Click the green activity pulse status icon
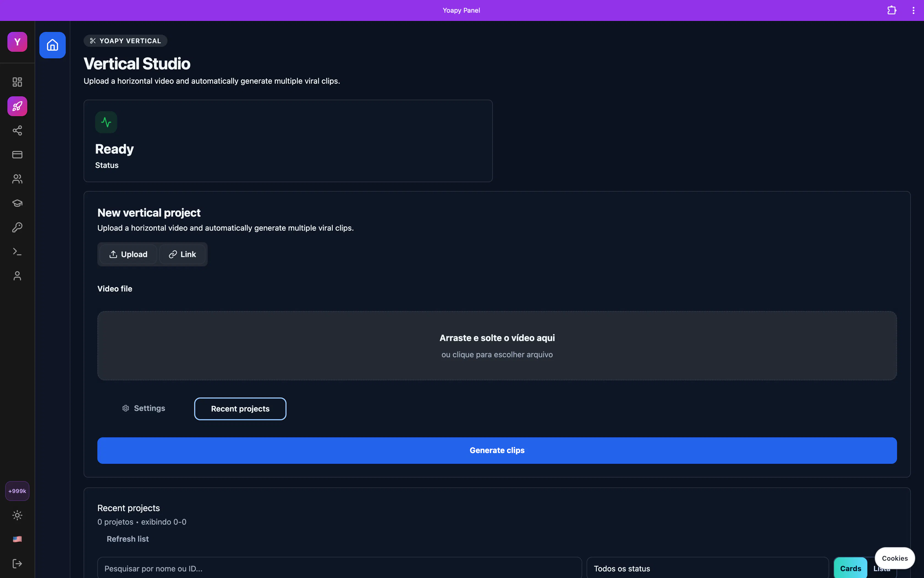The width and height of the screenshot is (924, 578). tap(106, 122)
